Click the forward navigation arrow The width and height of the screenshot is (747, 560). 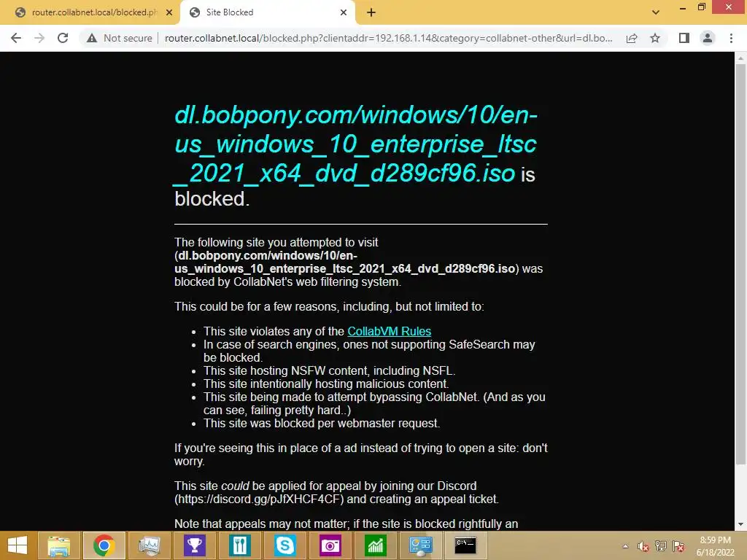pyautogui.click(x=39, y=38)
